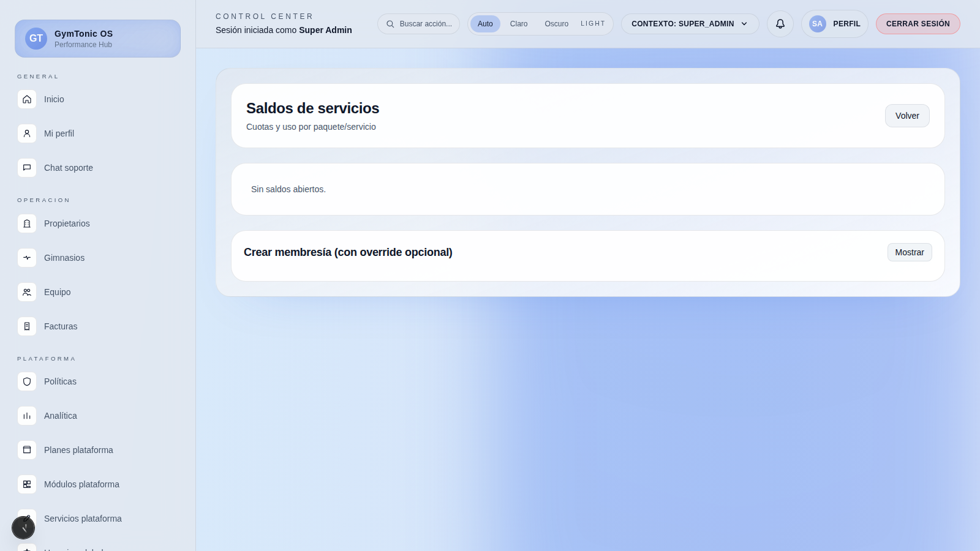The height and width of the screenshot is (551, 980).
Task: Open the Equipo people icon
Action: pyautogui.click(x=27, y=292)
